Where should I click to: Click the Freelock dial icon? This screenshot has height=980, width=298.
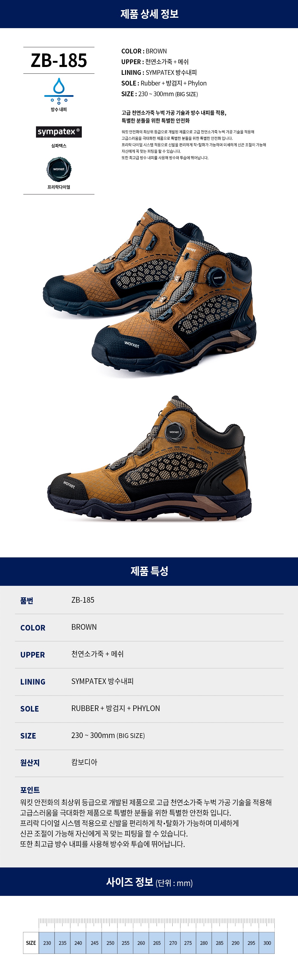point(59,169)
